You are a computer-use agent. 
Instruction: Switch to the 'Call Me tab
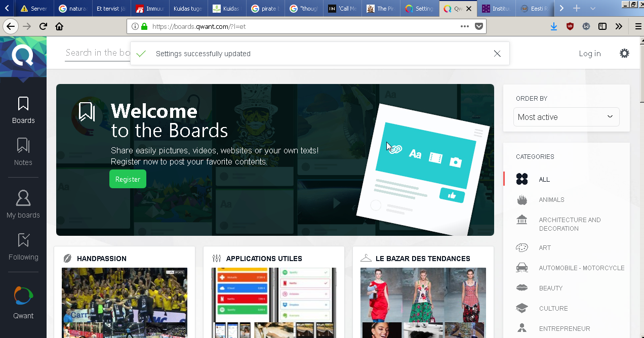342,9
